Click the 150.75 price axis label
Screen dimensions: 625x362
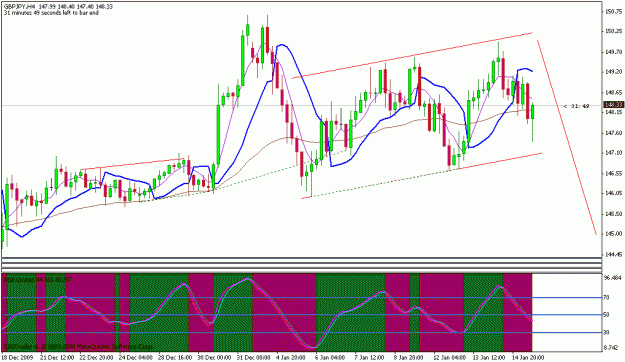click(x=613, y=12)
